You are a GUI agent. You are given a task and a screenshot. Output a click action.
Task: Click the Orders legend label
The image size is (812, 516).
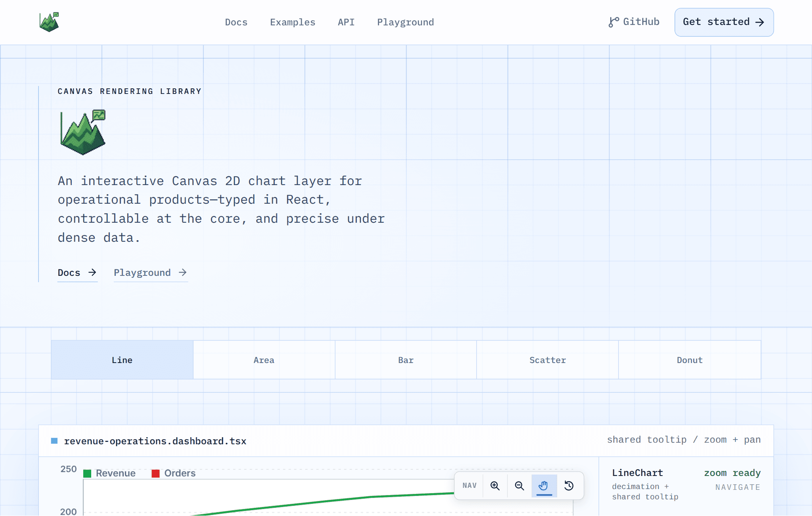click(x=180, y=473)
